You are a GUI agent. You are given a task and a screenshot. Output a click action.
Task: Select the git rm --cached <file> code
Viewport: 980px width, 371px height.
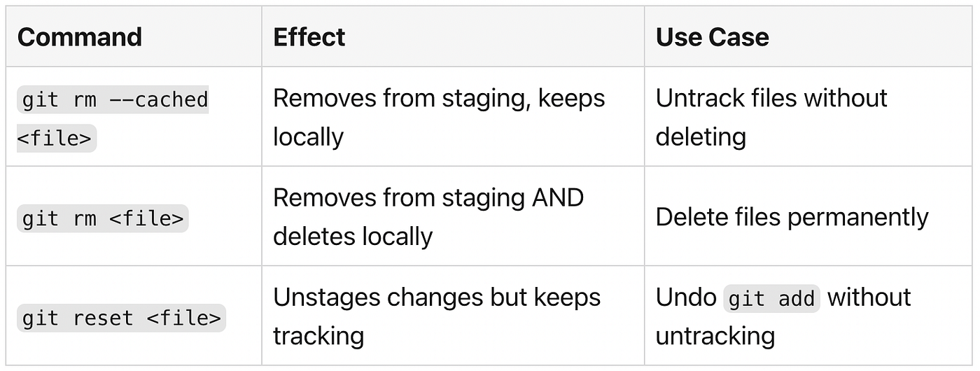point(113,119)
